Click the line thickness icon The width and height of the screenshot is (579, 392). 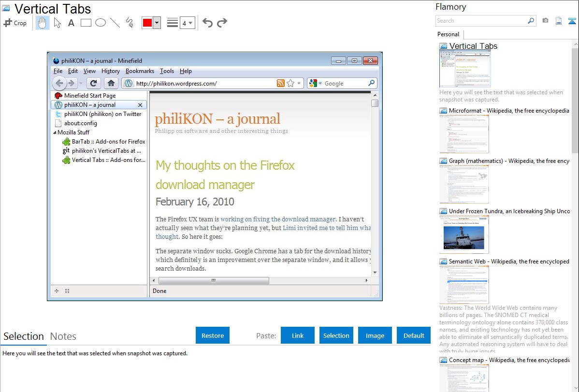coord(172,23)
